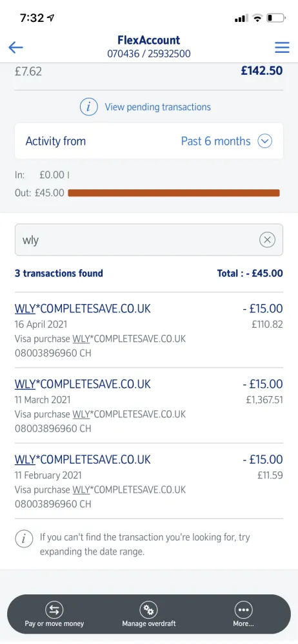This screenshot has width=298, height=644.
Task: Tap the £142.50 balance figure
Action: click(x=262, y=71)
